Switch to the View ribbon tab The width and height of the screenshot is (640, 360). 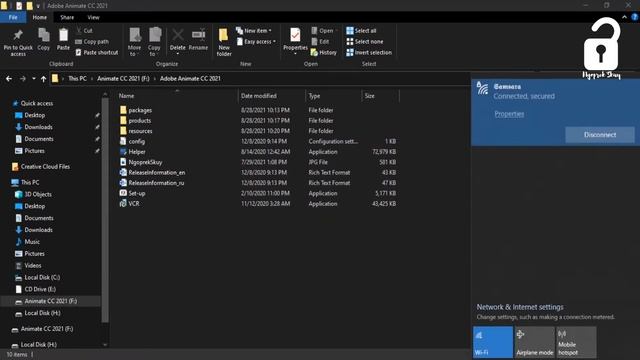pyautogui.click(x=93, y=17)
